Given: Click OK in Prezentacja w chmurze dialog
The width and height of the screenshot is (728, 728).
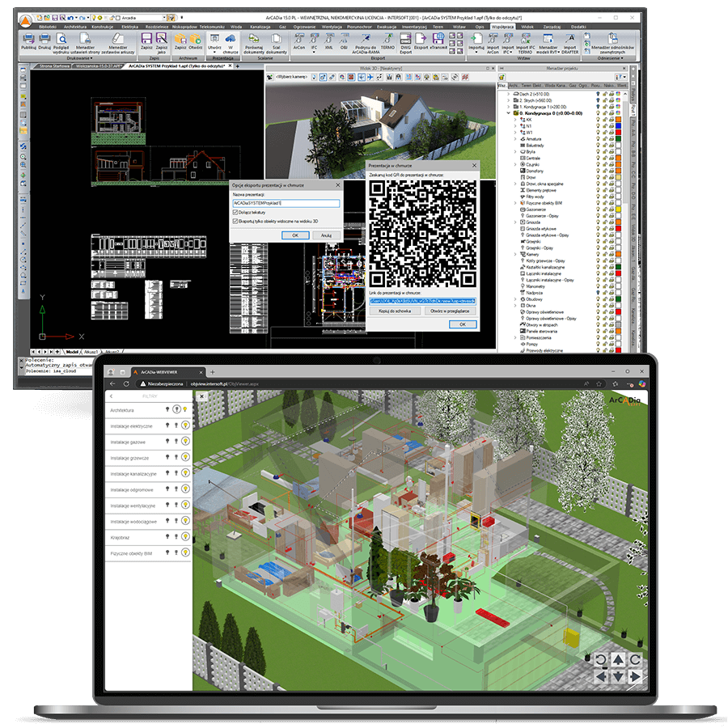Looking at the screenshot, I should (463, 324).
